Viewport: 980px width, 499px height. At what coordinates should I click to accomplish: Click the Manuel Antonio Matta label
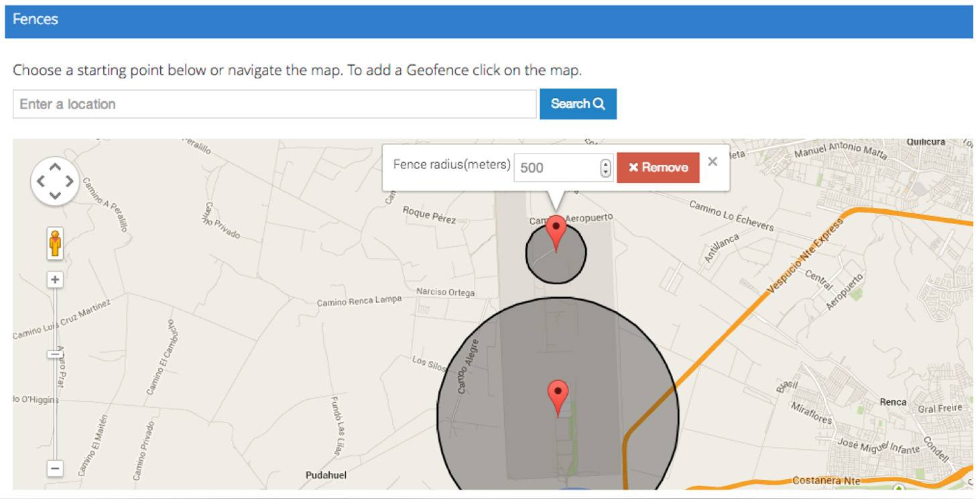pos(840,150)
